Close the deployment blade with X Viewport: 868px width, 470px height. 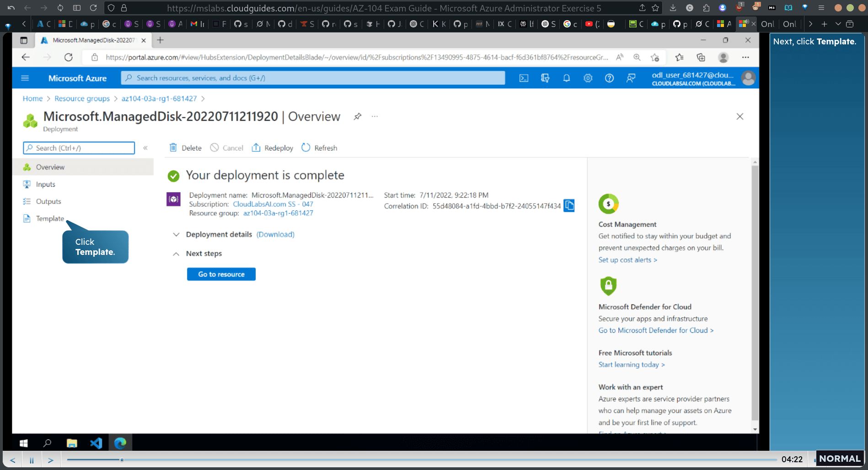click(x=740, y=117)
